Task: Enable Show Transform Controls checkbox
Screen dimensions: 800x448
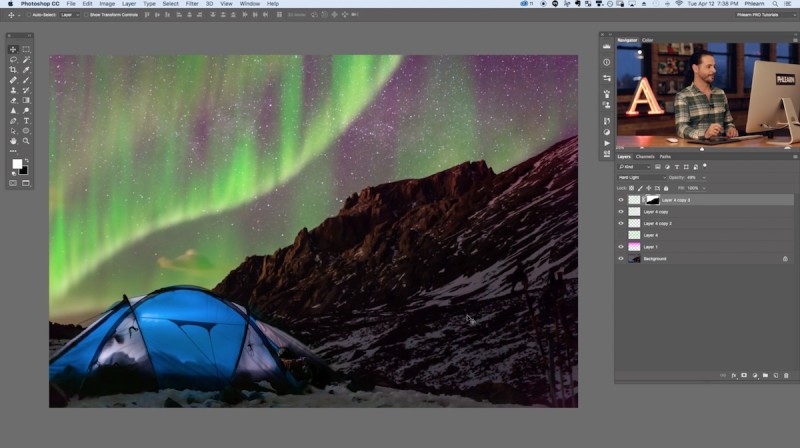Action: click(88, 15)
